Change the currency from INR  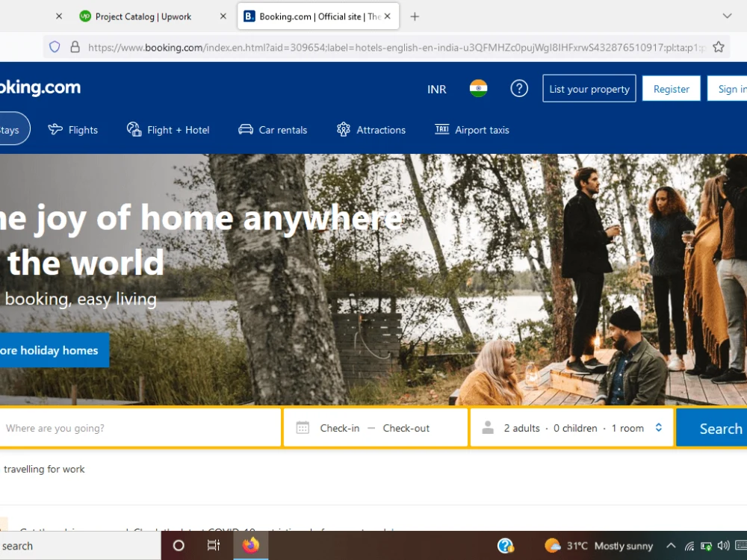coord(436,89)
